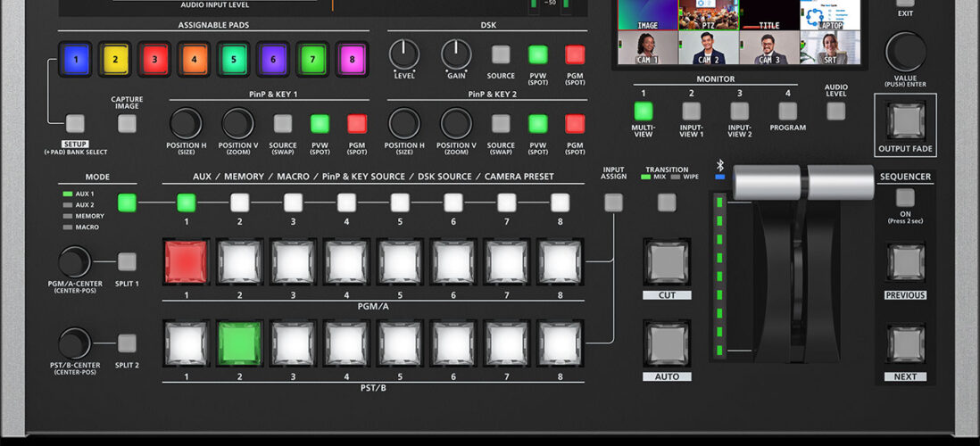Image resolution: width=980 pixels, height=446 pixels.
Task: Switch monitor output to PROGRAM
Action: (x=787, y=111)
